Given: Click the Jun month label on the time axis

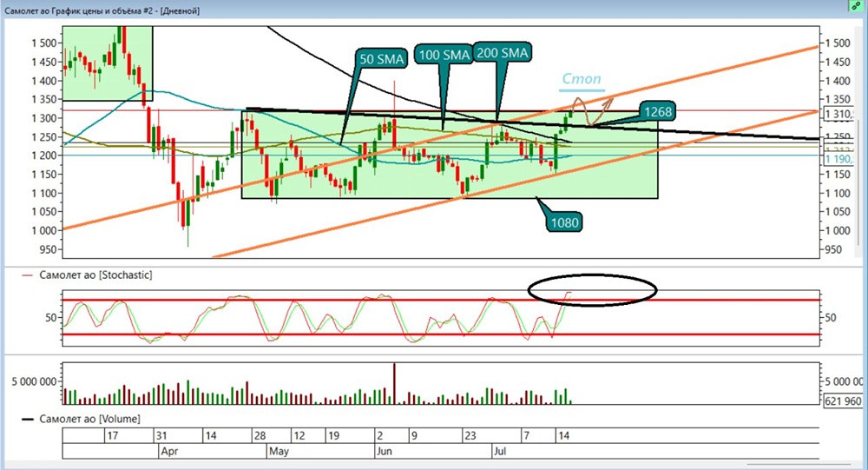Looking at the screenshot, I should (385, 451).
